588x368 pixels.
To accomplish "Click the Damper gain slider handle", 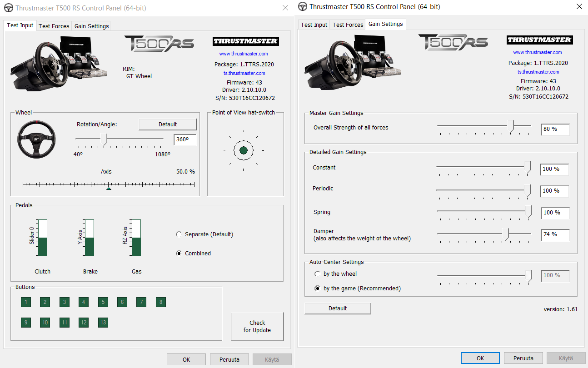I will (506, 234).
